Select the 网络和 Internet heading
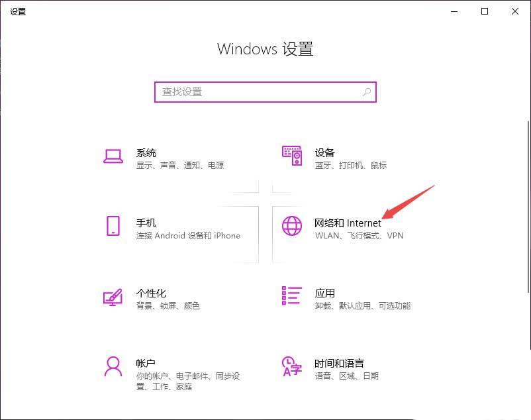Screen dimensions: 531x420 tap(348, 223)
